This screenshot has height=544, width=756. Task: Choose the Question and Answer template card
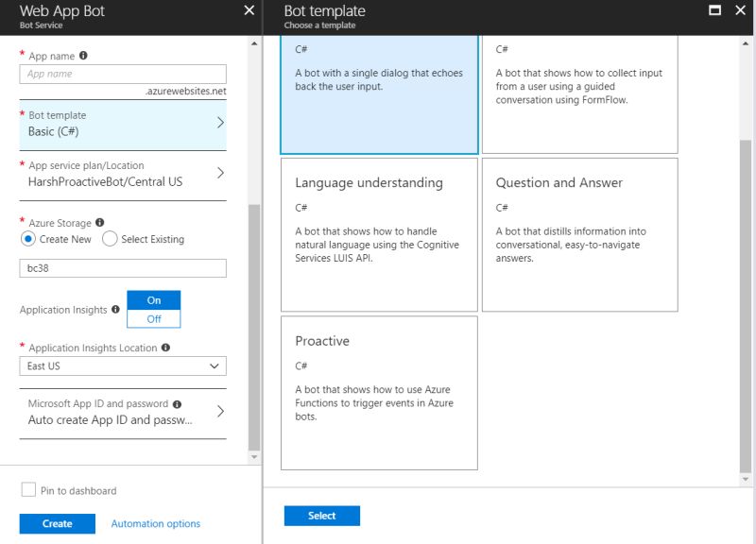coord(580,235)
